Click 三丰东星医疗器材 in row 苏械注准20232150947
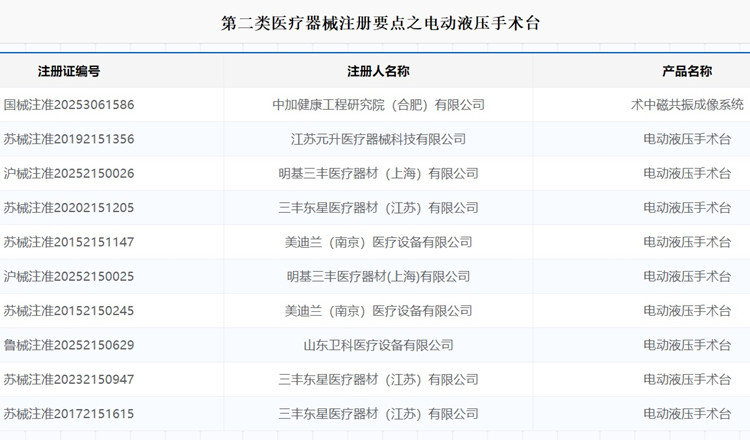Screen dimensions: 750x440 point(329,380)
